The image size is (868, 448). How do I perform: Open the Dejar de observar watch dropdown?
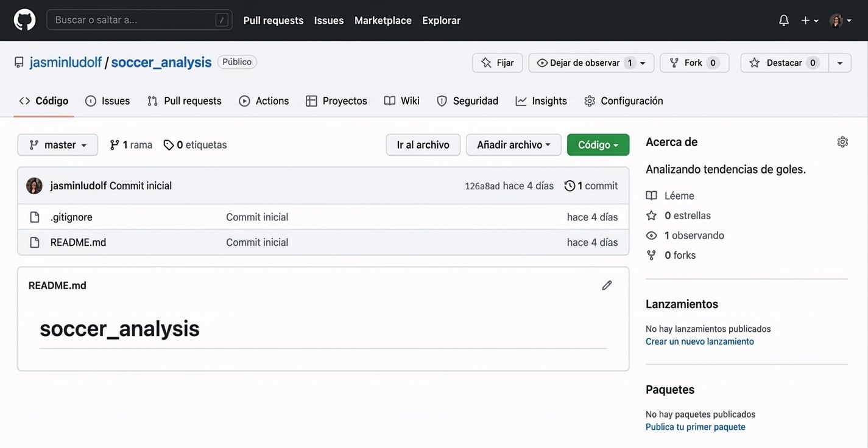[591, 63]
